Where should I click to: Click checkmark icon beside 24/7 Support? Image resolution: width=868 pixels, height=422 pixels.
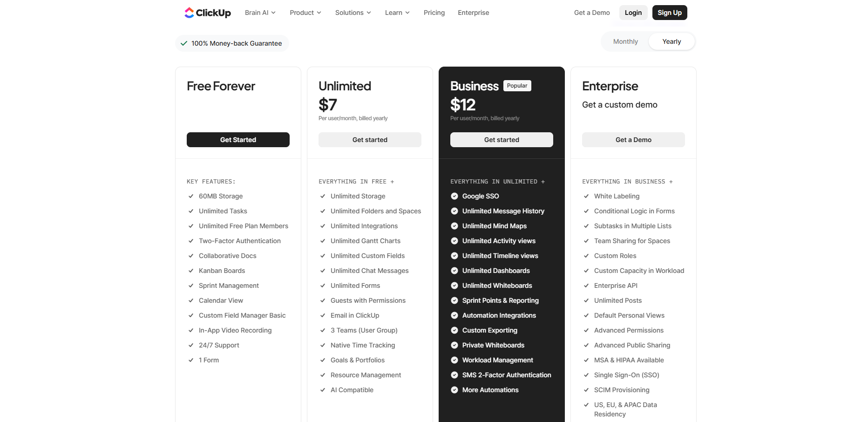(191, 345)
